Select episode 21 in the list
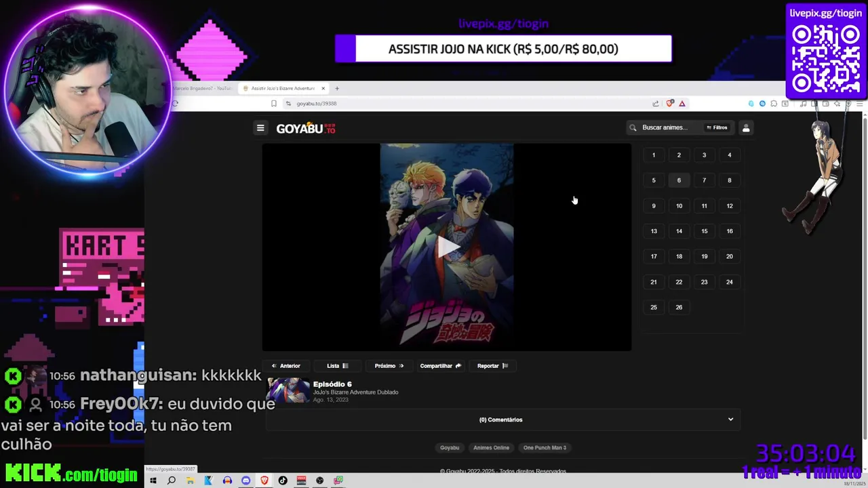This screenshot has height=488, width=868. point(654,282)
